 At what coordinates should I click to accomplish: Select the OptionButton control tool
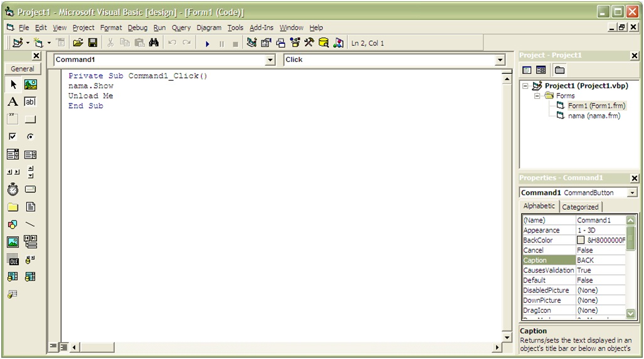(30, 137)
